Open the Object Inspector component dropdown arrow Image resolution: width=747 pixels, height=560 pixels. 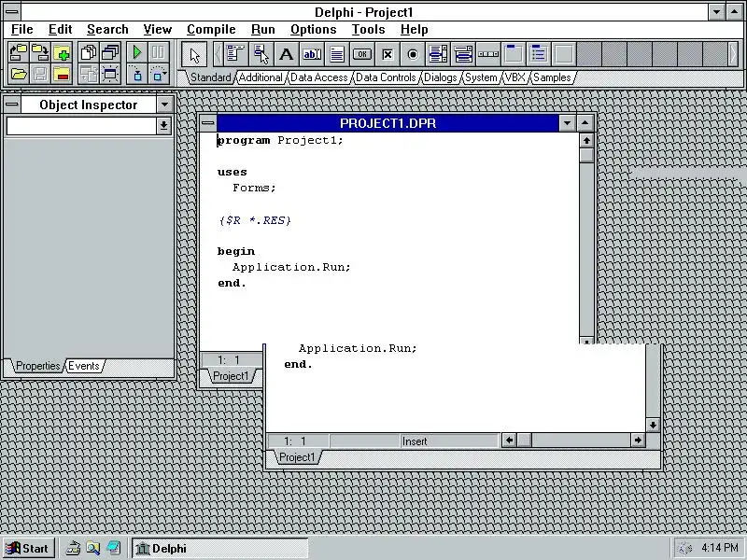tap(163, 126)
